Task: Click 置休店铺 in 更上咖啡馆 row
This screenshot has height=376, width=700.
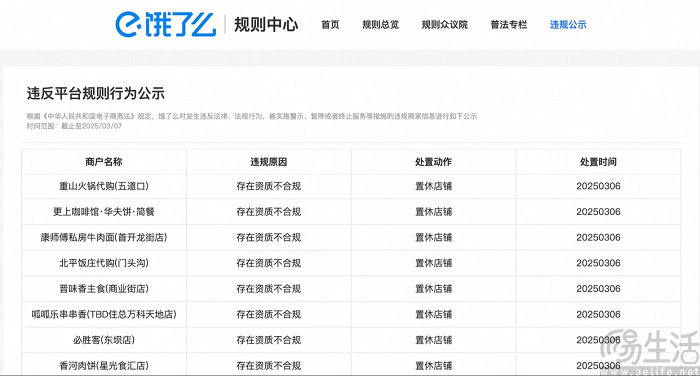Action: [x=433, y=212]
